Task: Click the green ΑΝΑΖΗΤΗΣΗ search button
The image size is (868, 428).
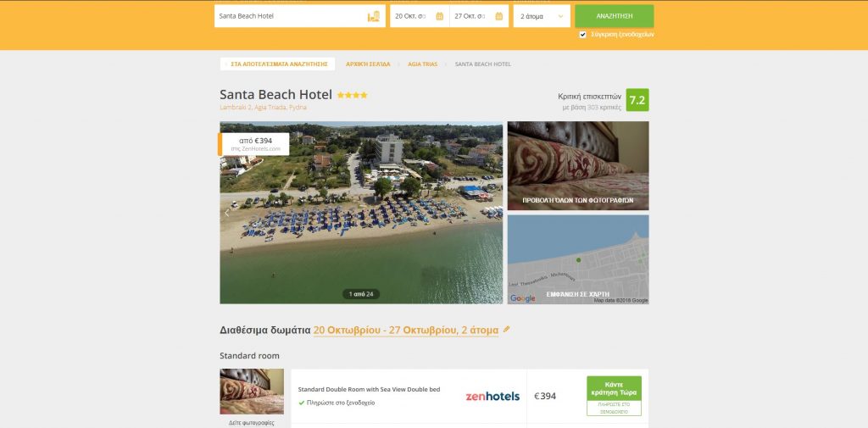Action: 614,16
